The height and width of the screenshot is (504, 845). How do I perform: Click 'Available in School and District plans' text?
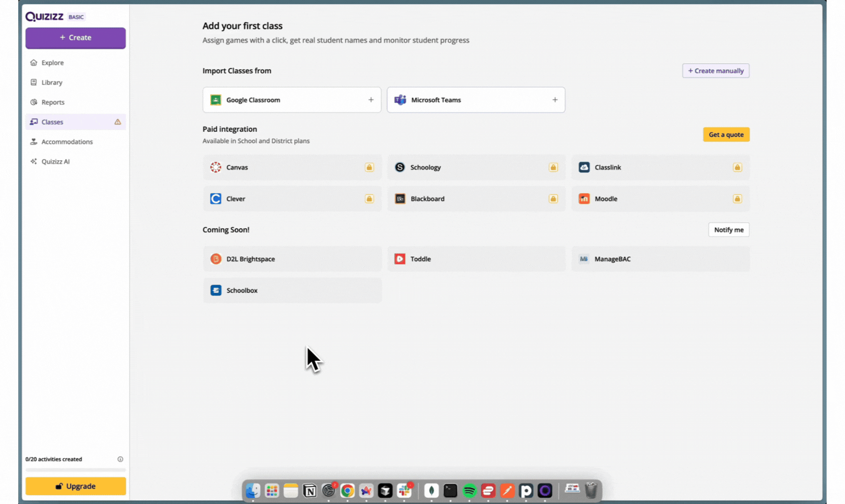point(256,141)
